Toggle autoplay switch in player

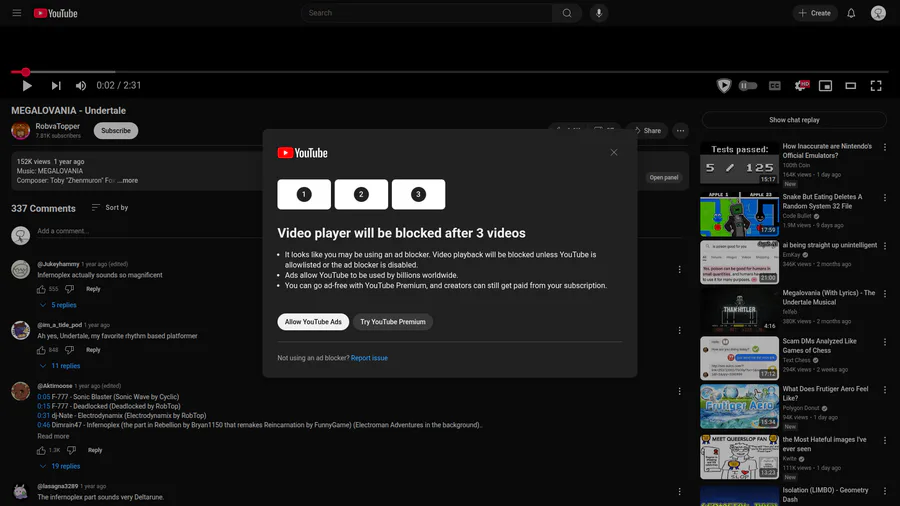pyautogui.click(x=748, y=85)
